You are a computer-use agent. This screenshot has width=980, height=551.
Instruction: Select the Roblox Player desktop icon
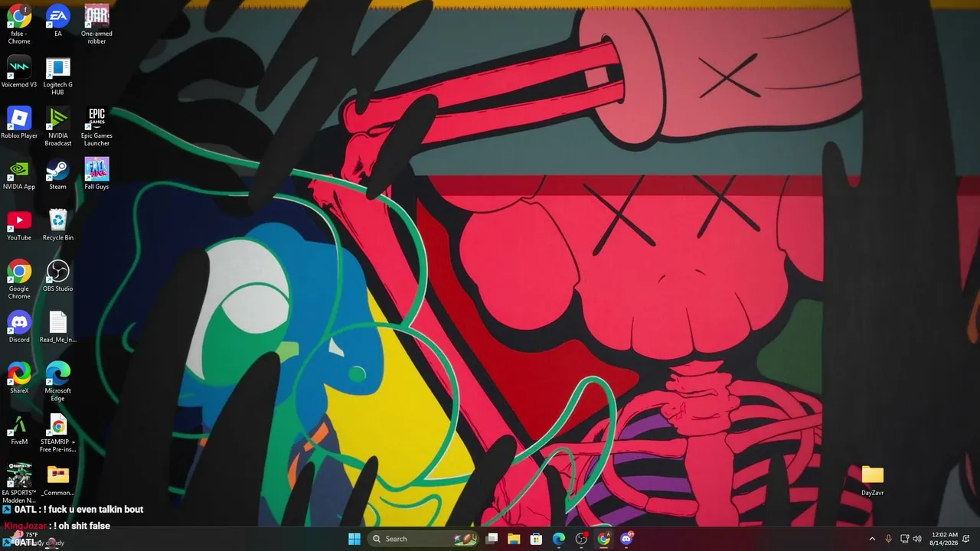tap(19, 122)
